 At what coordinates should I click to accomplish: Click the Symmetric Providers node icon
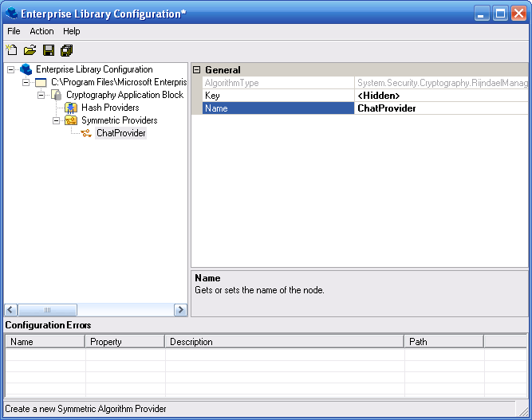[71, 120]
